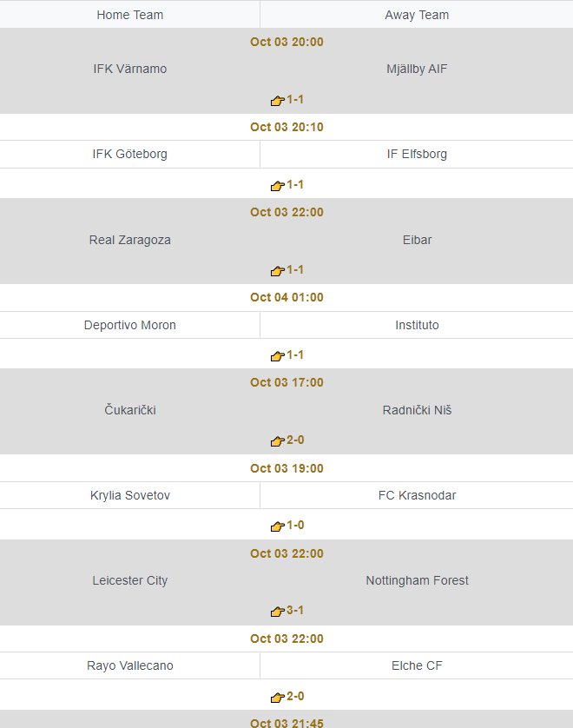Screen dimensions: 573x728
Task: Click the hand icon beside Krylia Sovetov's 1-0 prediction
Action: [x=278, y=526]
